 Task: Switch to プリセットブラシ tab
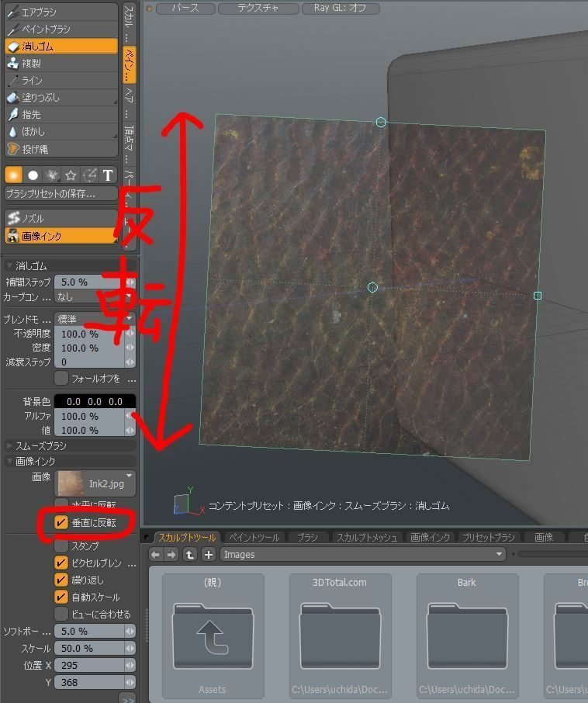point(488,537)
